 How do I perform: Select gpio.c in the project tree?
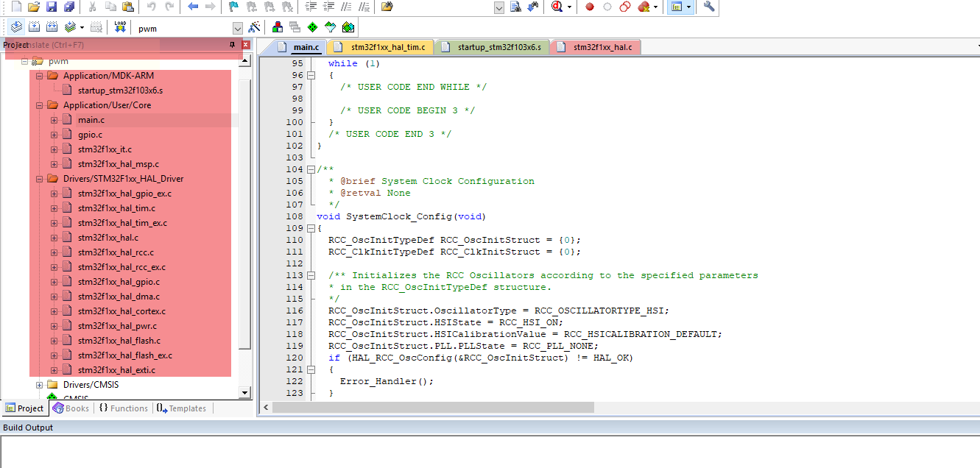[x=90, y=135]
